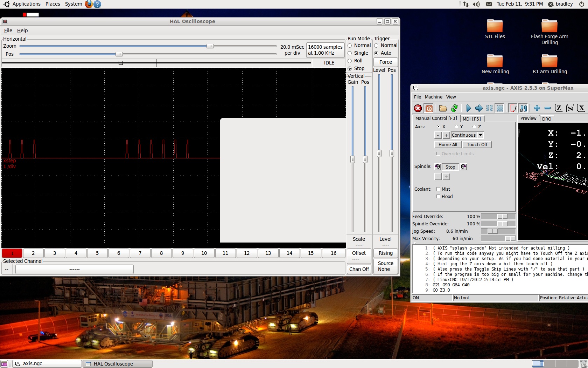Image resolution: width=588 pixels, height=368 pixels.
Task: Toggle machine power button in AXIS
Action: click(x=429, y=108)
